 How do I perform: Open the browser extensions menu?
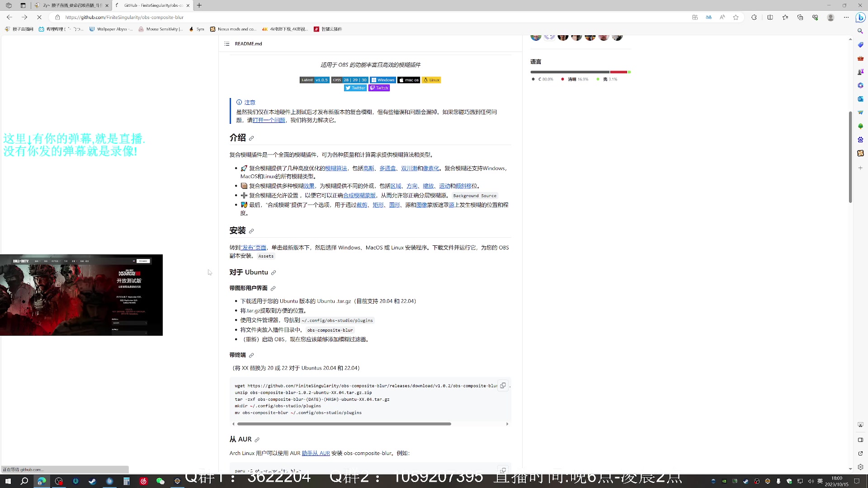tap(754, 17)
